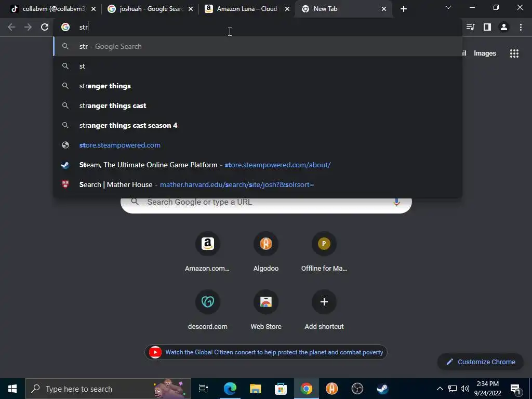Open Steam from the taskbar
This screenshot has width=532, height=399.
click(x=382, y=389)
